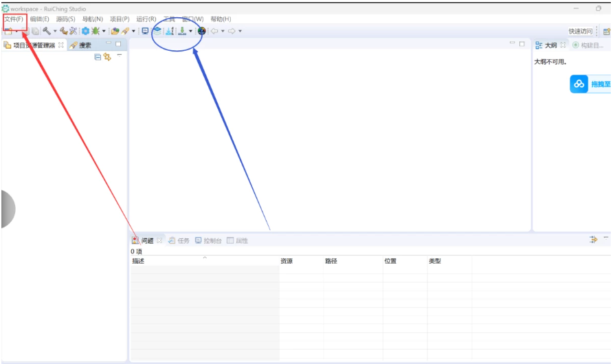Screen dimensions: 615x364
Task: Click the wrench and scissors tools icon
Action: pyautogui.click(x=73, y=31)
